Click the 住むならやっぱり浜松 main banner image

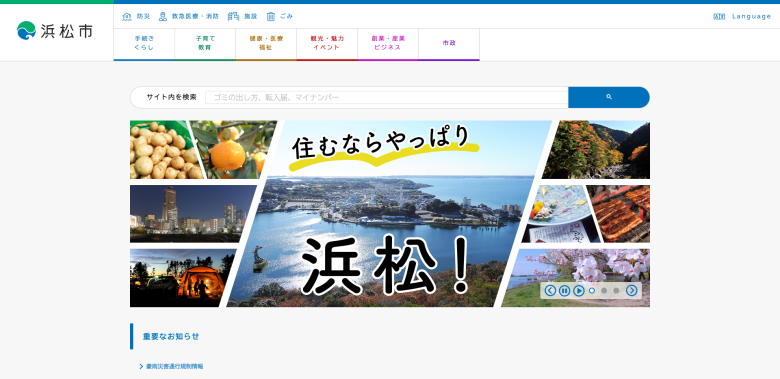point(390,213)
